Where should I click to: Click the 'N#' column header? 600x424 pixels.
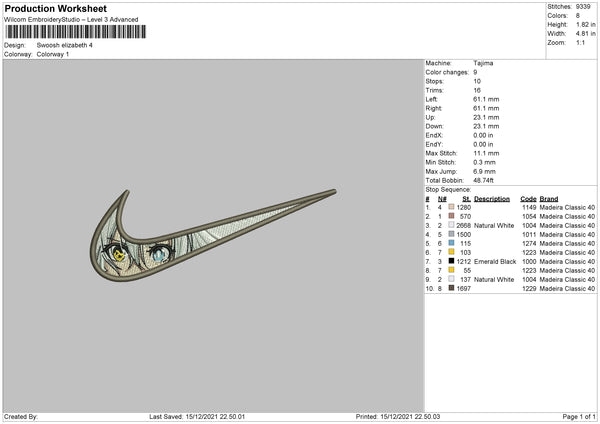(442, 199)
